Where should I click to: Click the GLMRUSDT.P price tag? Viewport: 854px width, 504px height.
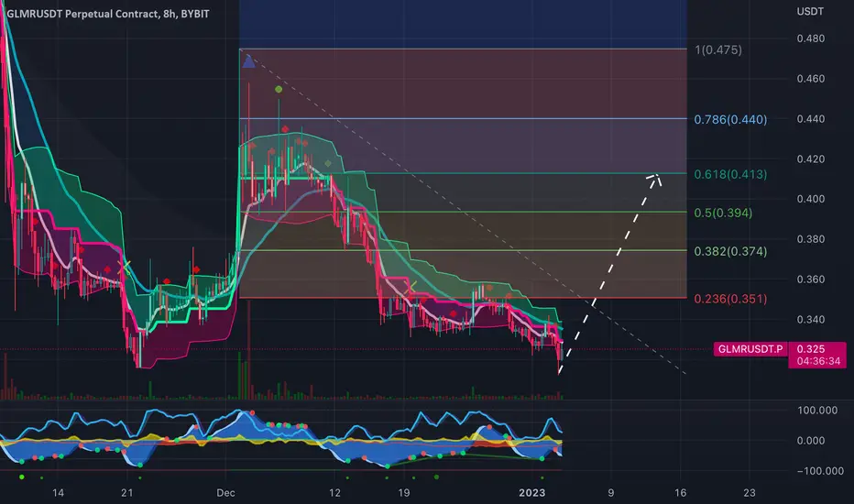(750, 349)
